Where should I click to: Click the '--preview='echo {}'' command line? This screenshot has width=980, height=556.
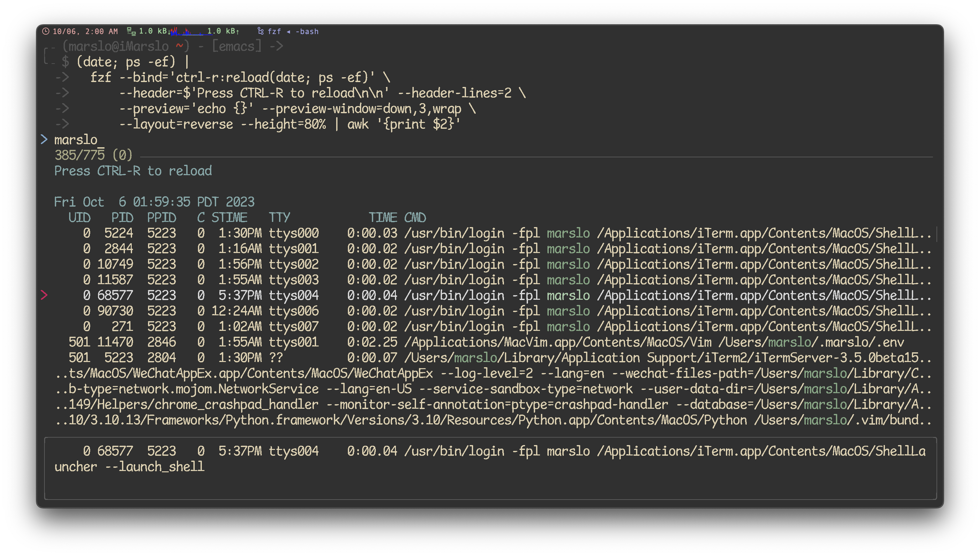[x=298, y=109]
